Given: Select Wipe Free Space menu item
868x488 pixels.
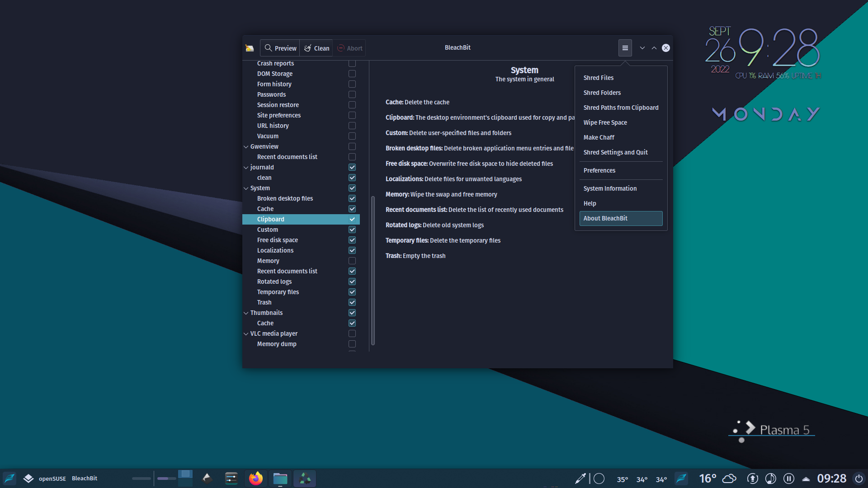Looking at the screenshot, I should pyautogui.click(x=621, y=122).
